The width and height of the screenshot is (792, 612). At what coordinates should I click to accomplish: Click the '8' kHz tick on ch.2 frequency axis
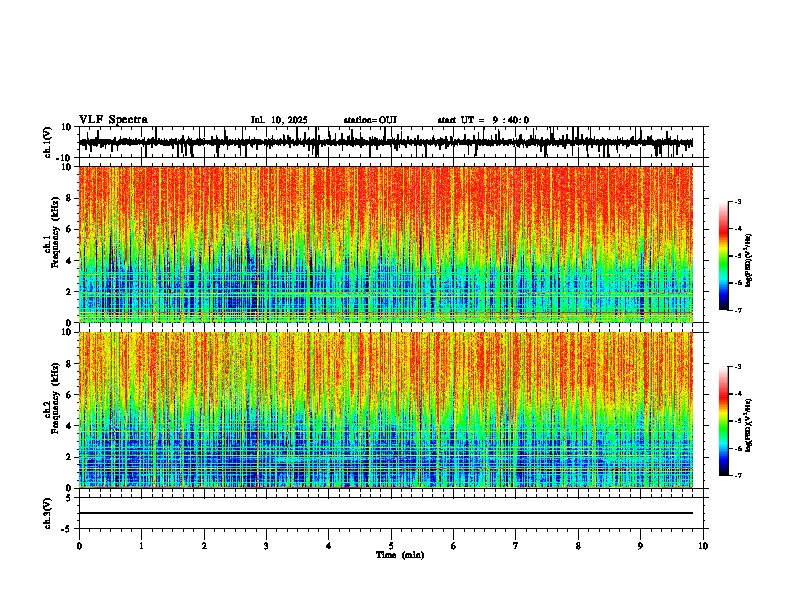(x=70, y=364)
